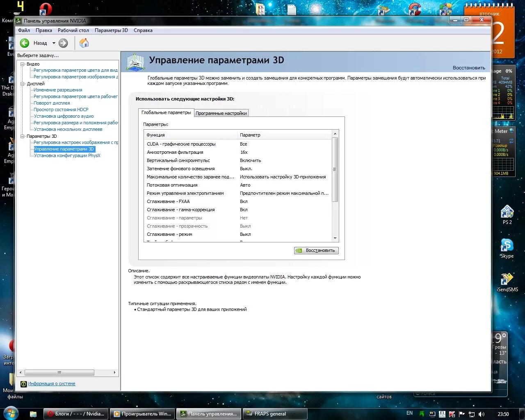Open Windows Explorer folder in taskbar
The image size is (525, 420).
click(x=33, y=414)
